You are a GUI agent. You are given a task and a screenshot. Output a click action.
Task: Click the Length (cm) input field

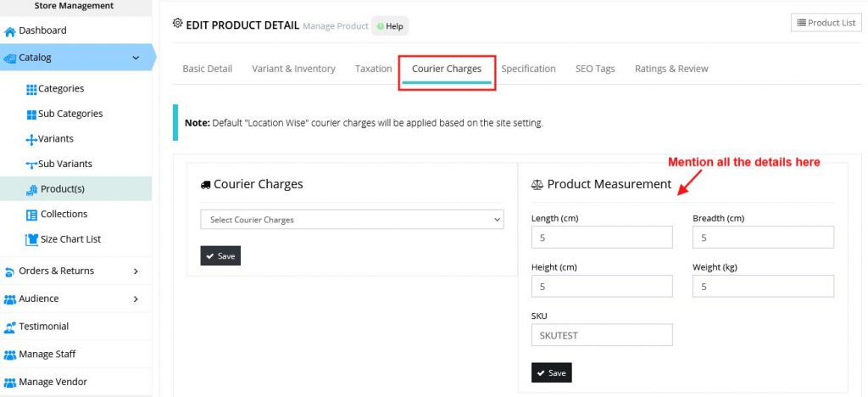(x=602, y=237)
